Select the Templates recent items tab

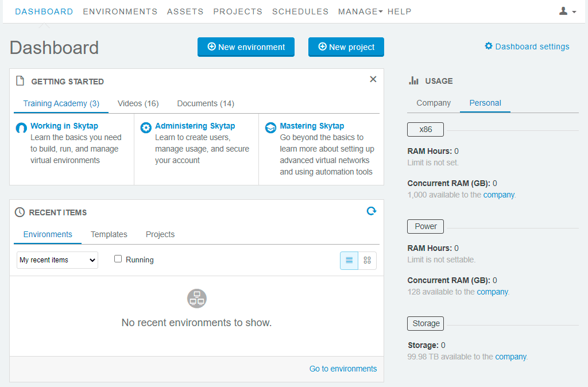tap(109, 234)
